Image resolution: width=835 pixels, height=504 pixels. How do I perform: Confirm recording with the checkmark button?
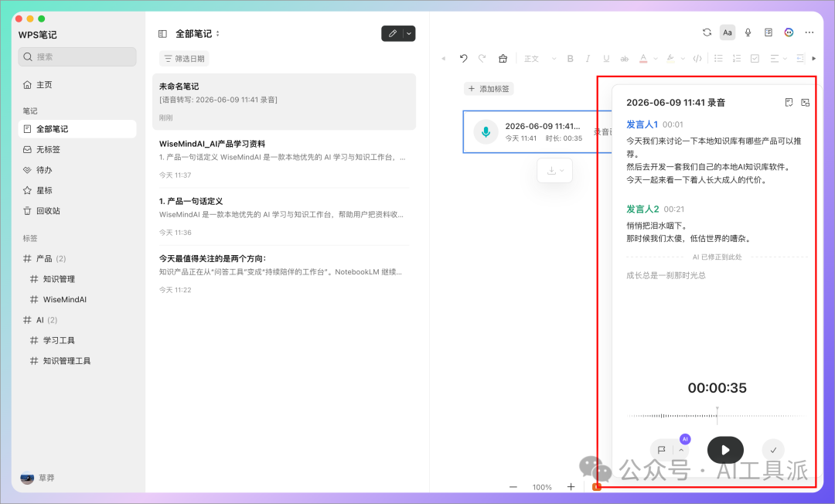(773, 450)
